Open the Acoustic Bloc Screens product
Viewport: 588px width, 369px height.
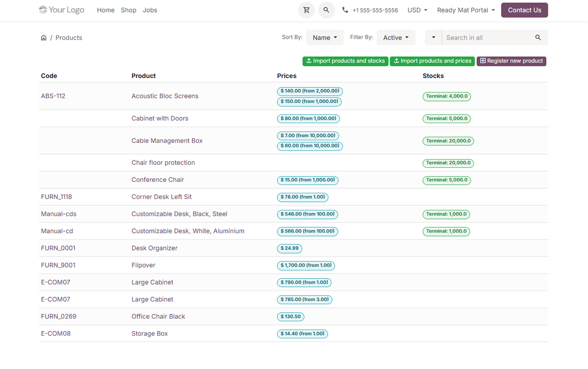[165, 96]
